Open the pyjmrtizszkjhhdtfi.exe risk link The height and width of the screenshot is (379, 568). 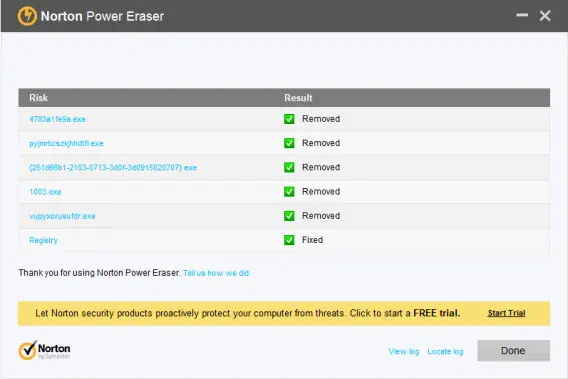coord(66,143)
